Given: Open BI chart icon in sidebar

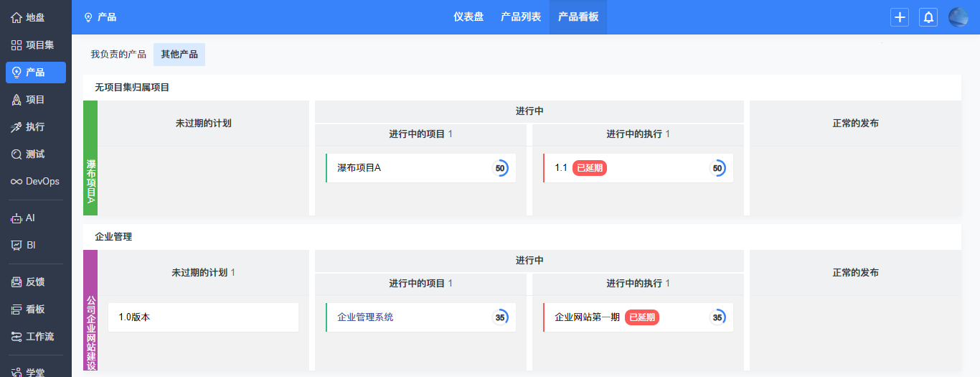Looking at the screenshot, I should click(x=17, y=246).
